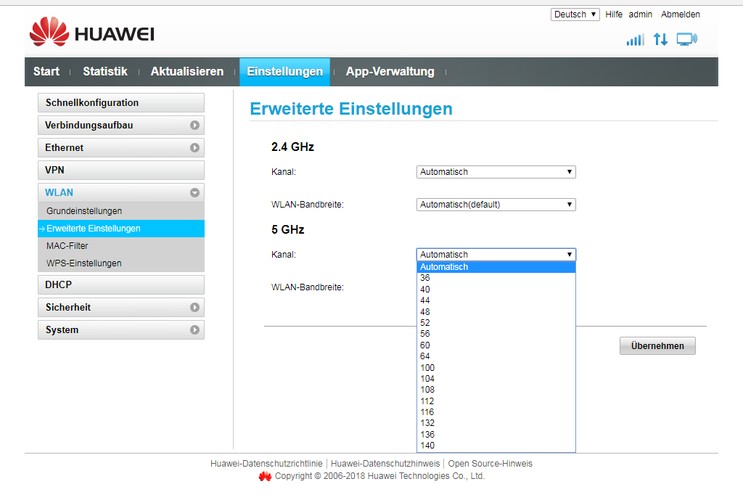Open the Hilfe link
The image size is (743, 500).
[614, 15]
